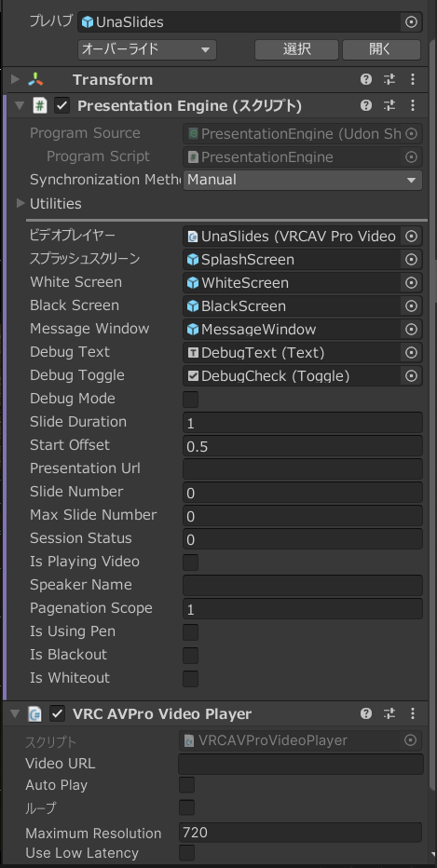Click object picker beside MessageWindow field

(411, 330)
